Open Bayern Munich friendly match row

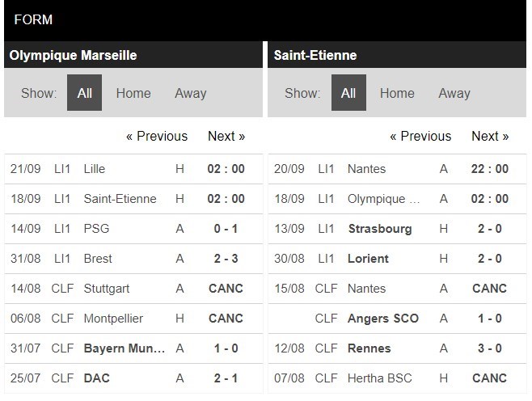125,348
